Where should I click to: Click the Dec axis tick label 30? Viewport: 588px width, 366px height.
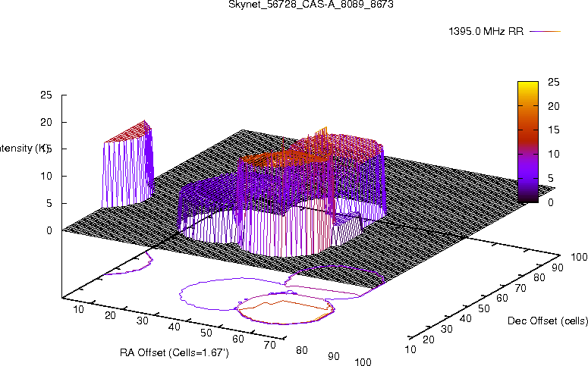click(446, 329)
